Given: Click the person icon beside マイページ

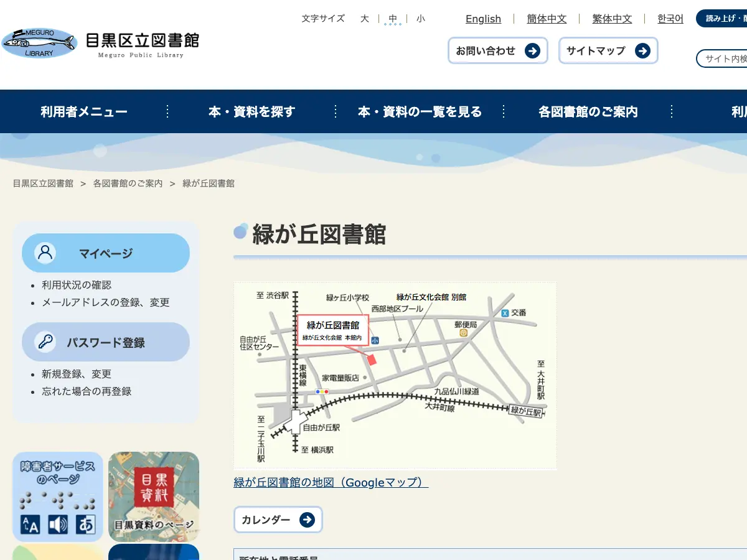Looking at the screenshot, I should pos(45,253).
